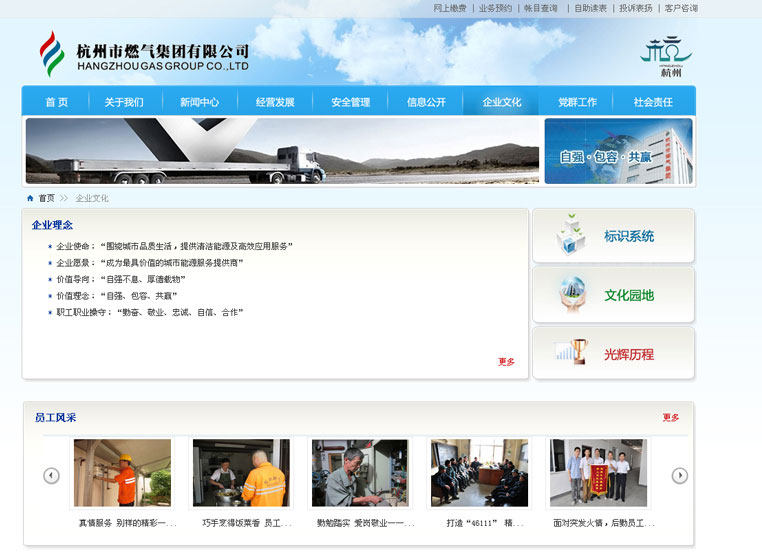Click 更多 in the 企业理念 panel
762x555 pixels.
[506, 362]
